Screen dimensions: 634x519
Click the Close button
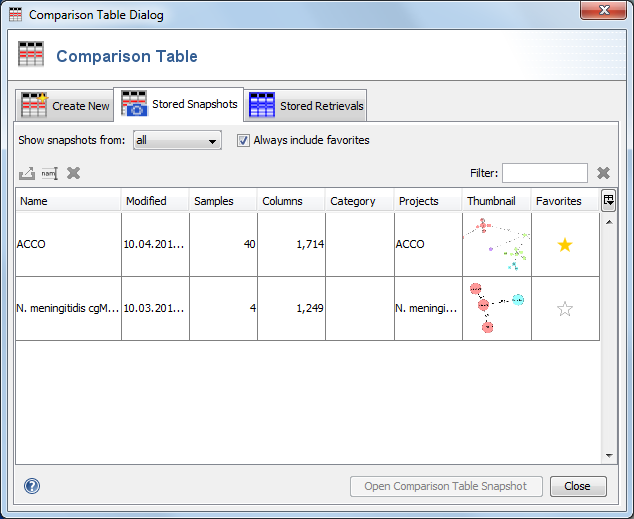577,486
